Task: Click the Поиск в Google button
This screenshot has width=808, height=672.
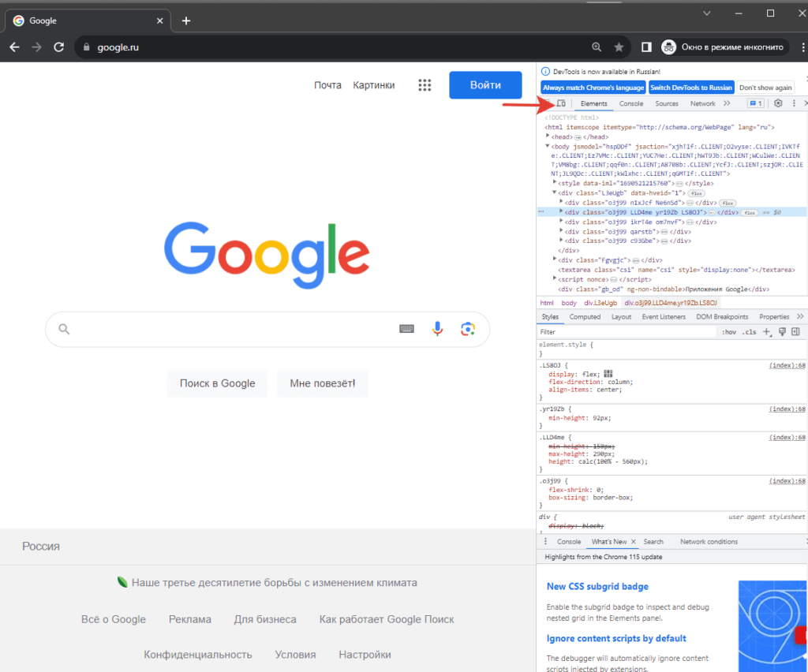Action: pos(217,383)
